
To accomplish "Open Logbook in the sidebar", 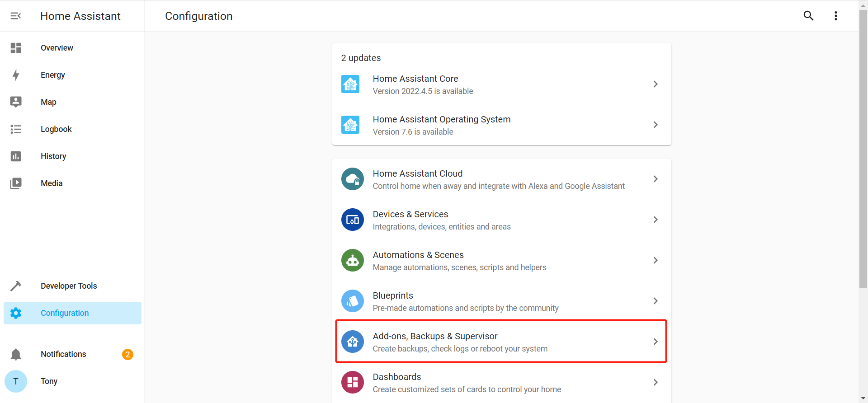I will 72,129.
